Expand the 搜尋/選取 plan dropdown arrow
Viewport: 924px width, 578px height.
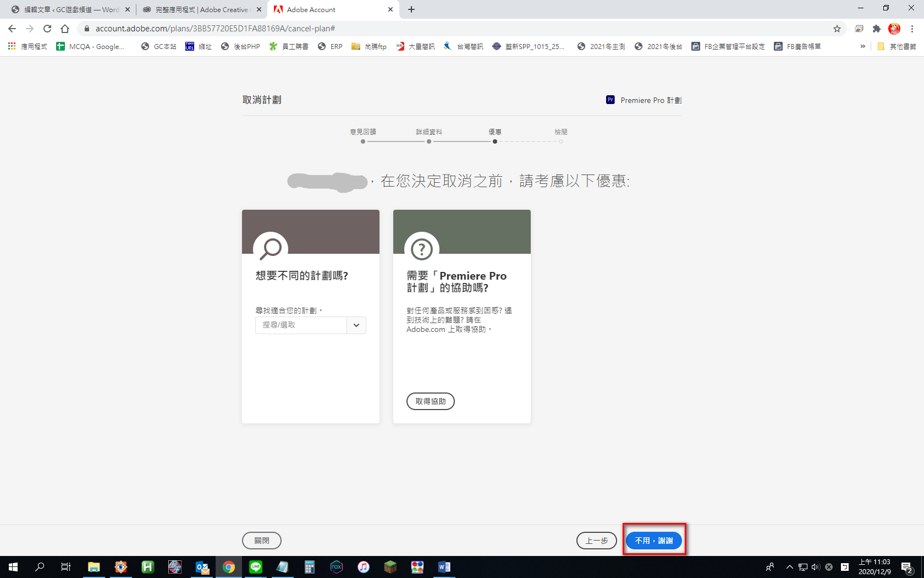[x=356, y=325]
